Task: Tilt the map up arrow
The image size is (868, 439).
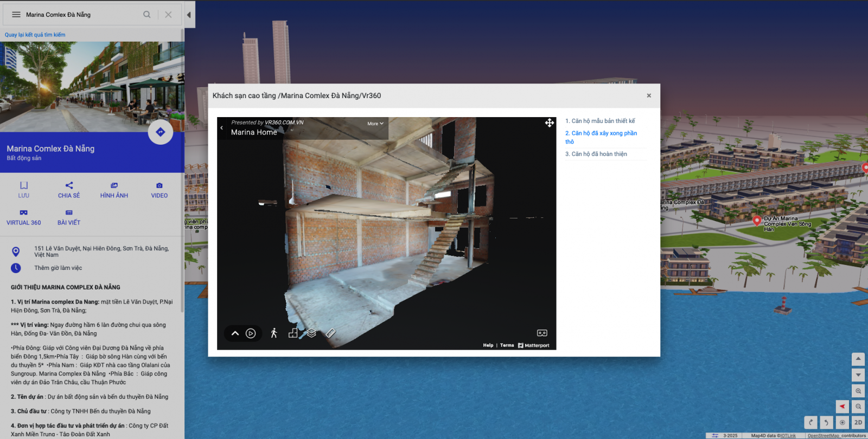Action: (x=858, y=359)
